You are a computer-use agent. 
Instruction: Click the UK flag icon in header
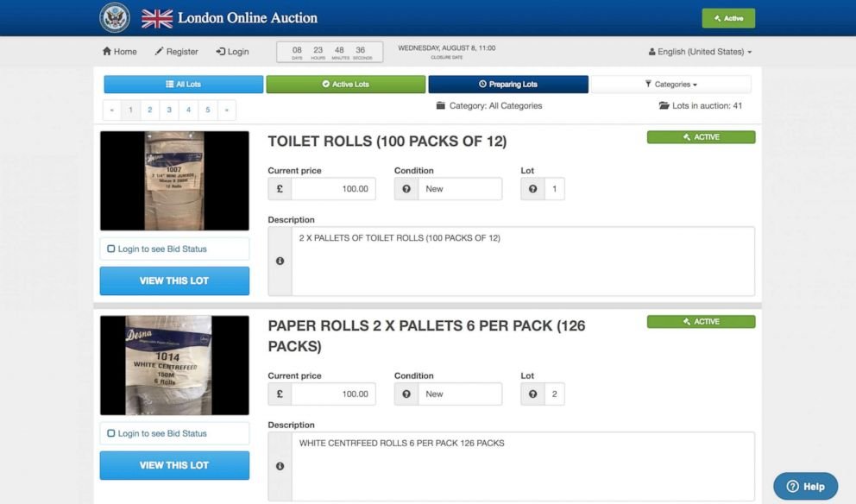(x=157, y=19)
